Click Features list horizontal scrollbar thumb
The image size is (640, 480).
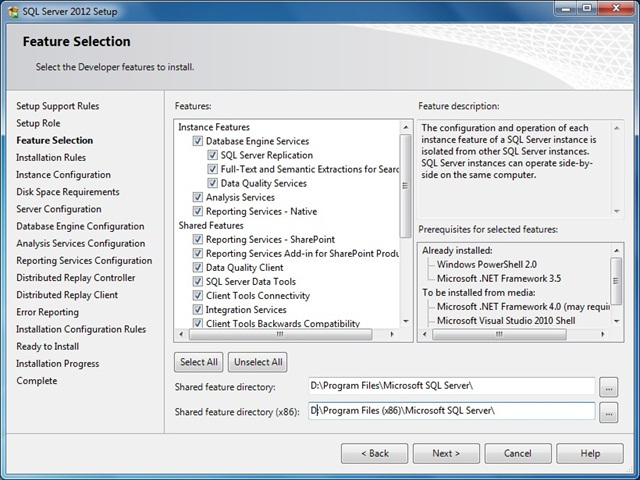point(280,334)
